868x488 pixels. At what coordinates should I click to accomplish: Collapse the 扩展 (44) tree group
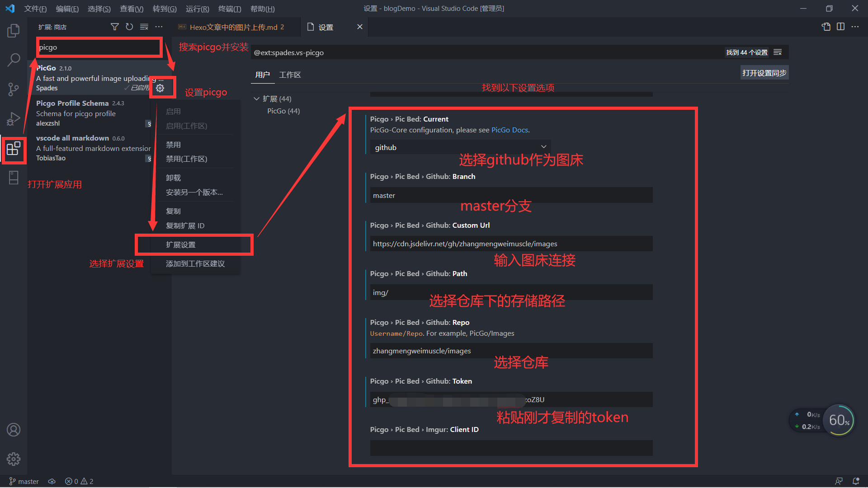click(x=256, y=99)
